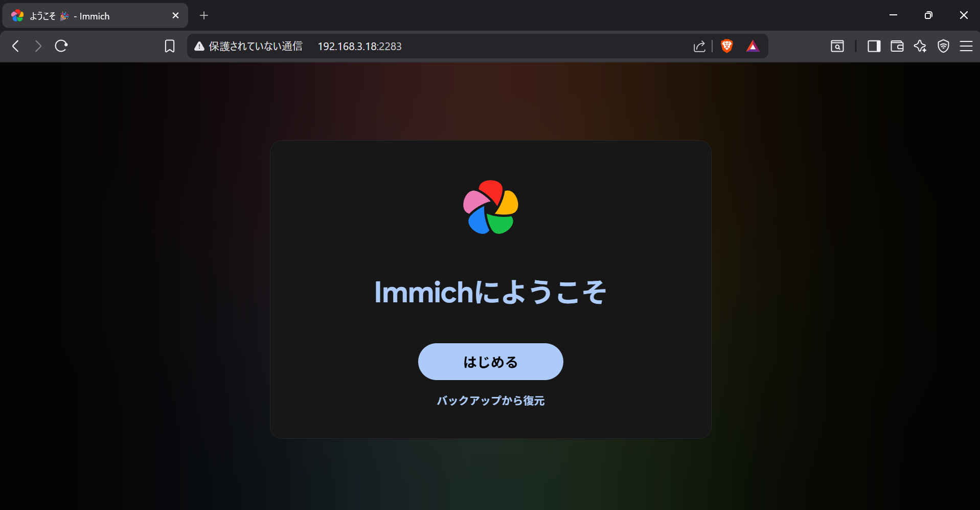Close the current Immich tab
The width and height of the screenshot is (980, 510).
[x=175, y=15]
